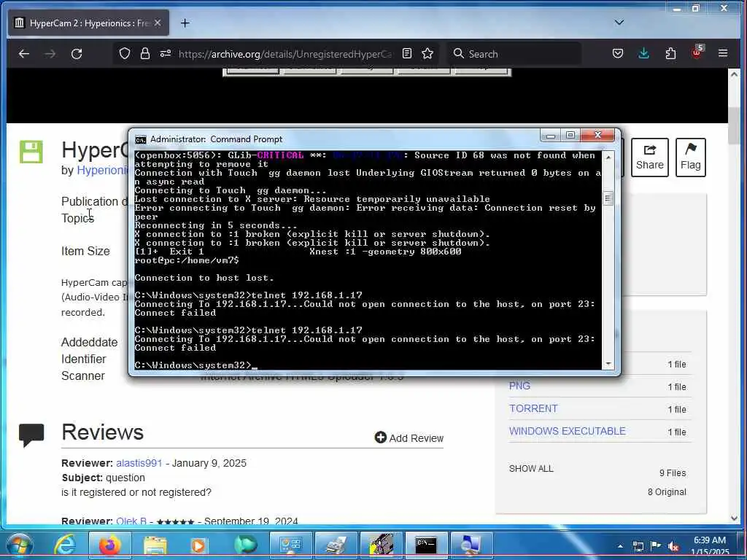747x560 pixels.
Task: Flag this archive item
Action: click(690, 157)
